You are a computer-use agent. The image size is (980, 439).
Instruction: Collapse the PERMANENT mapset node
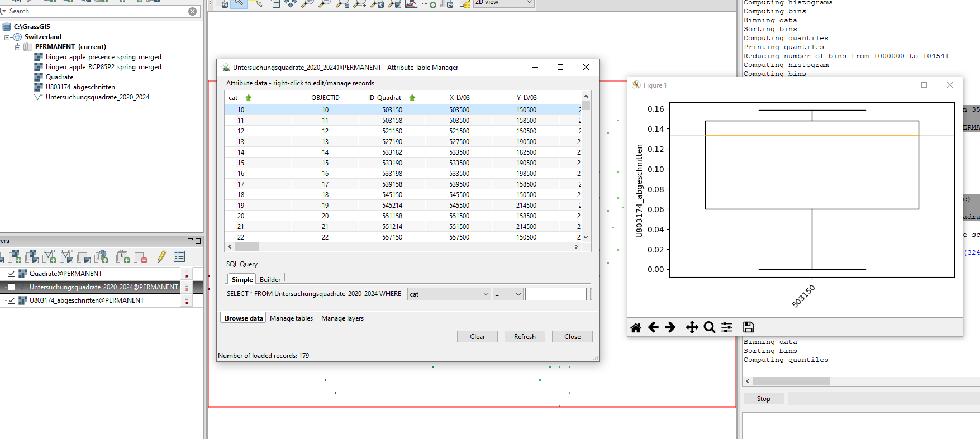click(x=17, y=47)
